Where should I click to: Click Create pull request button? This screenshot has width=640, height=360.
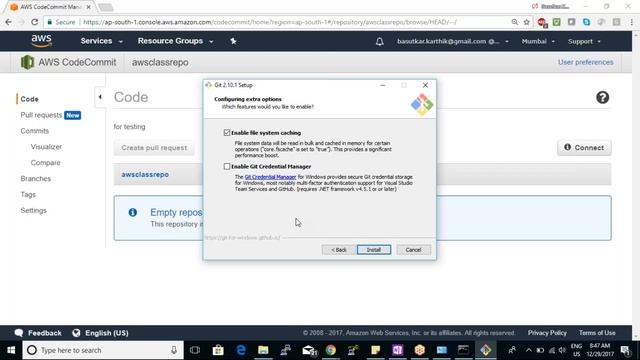tap(154, 148)
